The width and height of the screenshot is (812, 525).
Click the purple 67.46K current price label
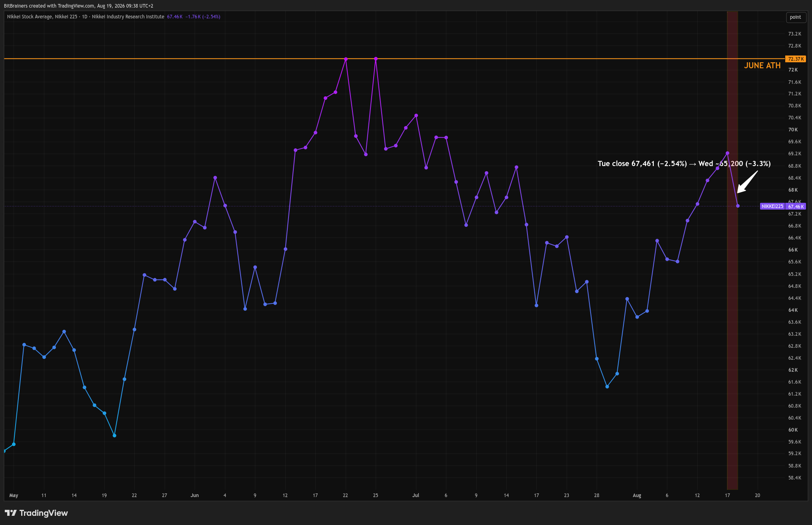796,206
